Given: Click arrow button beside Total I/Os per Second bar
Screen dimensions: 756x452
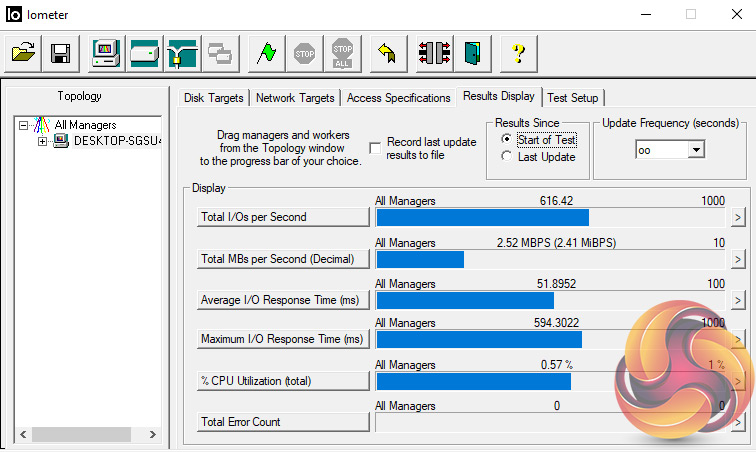Looking at the screenshot, I should click(x=737, y=217).
